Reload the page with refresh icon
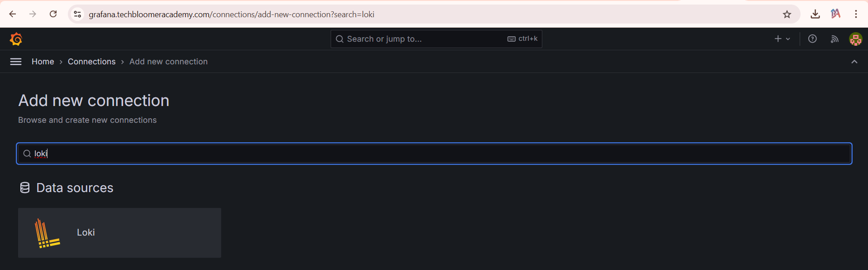This screenshot has width=868, height=270. [53, 14]
